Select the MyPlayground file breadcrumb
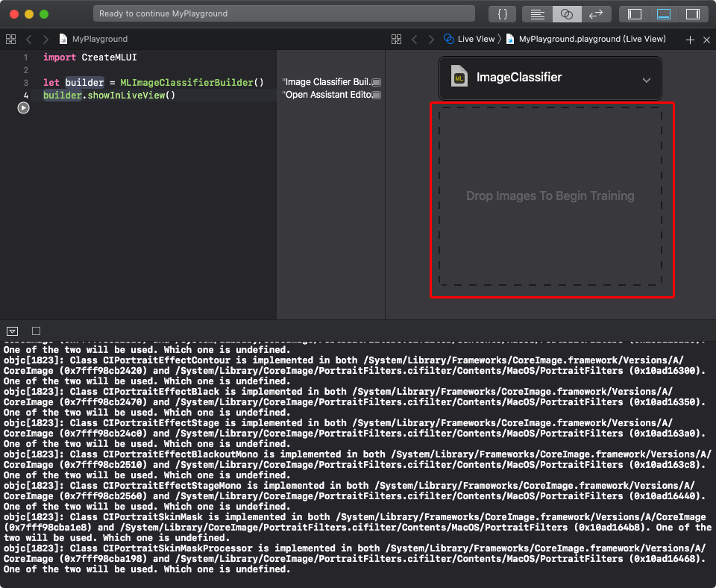The width and height of the screenshot is (716, 588). pyautogui.click(x=94, y=39)
